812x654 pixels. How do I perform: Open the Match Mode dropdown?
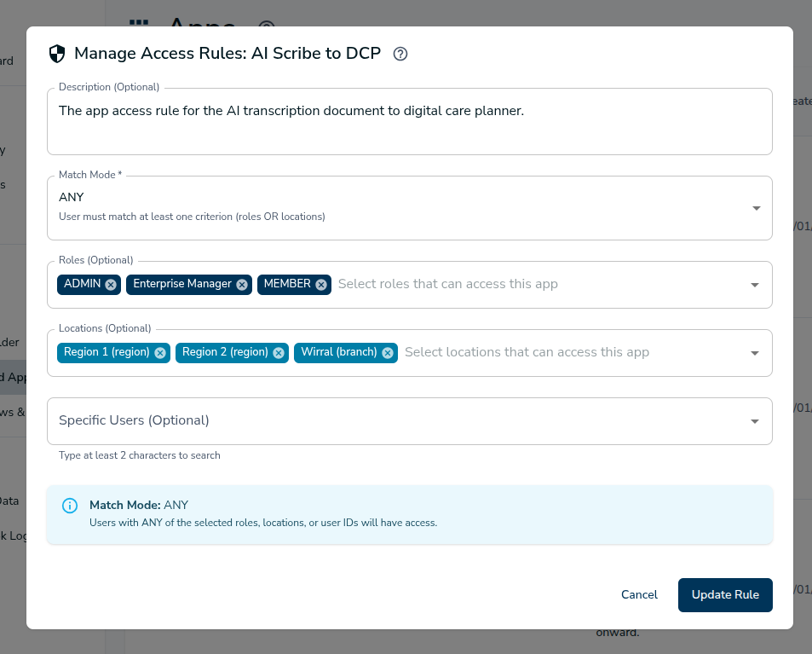755,207
